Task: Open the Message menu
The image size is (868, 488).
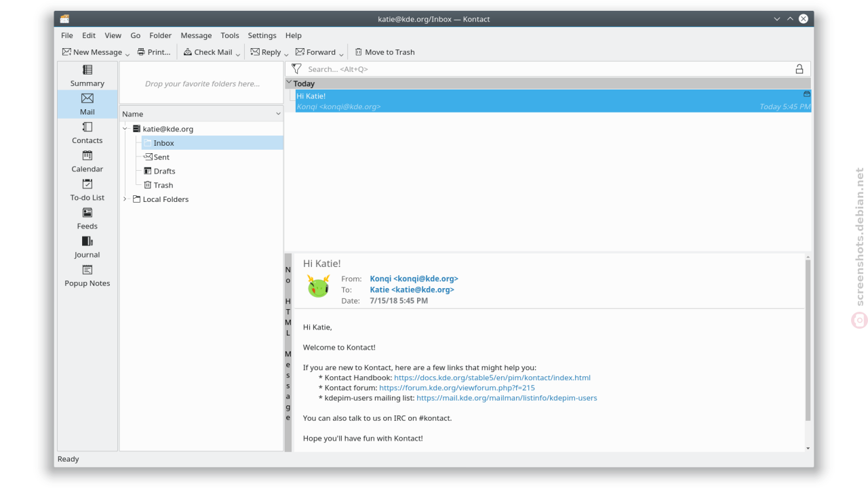Action: point(196,35)
